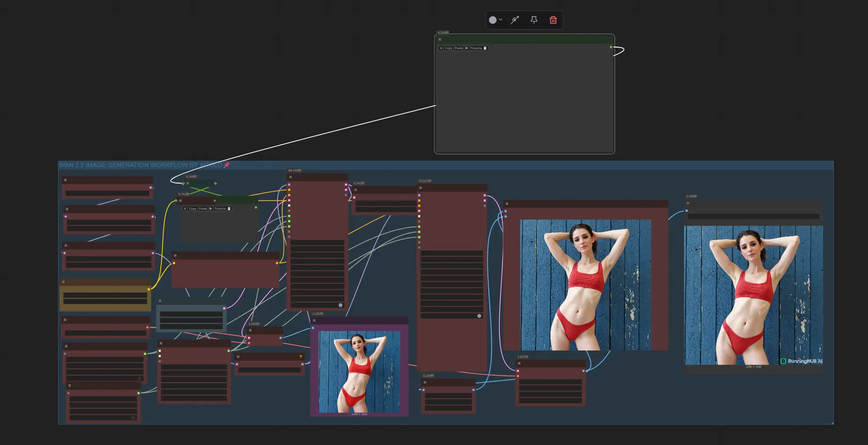
Task: Expand color dropdown chevron in selection toolbar
Action: click(501, 20)
